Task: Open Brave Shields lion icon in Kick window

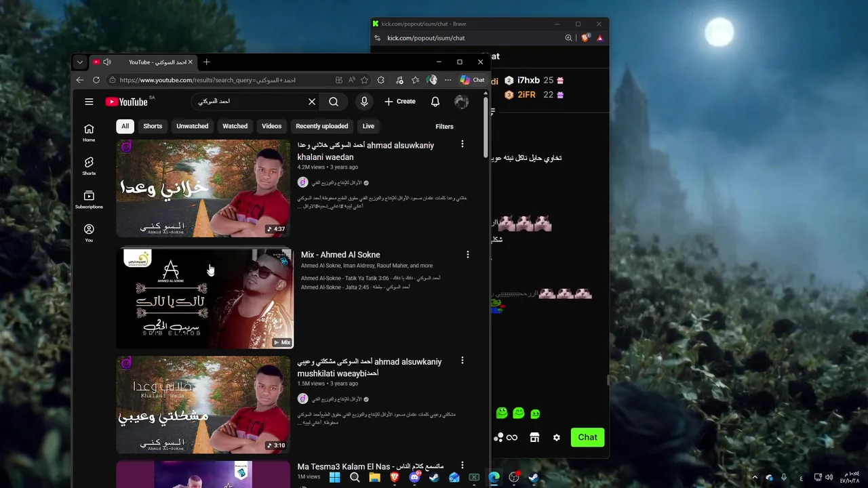Action: pos(585,38)
